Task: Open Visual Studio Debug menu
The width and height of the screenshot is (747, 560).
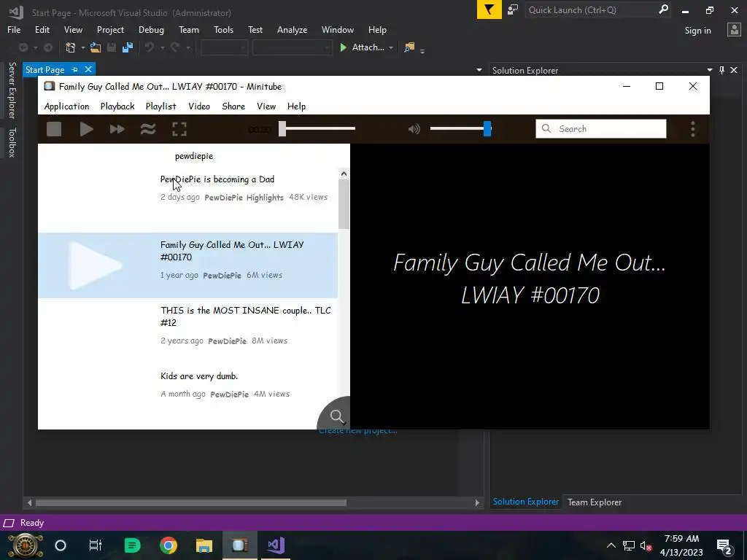Action: click(x=151, y=29)
